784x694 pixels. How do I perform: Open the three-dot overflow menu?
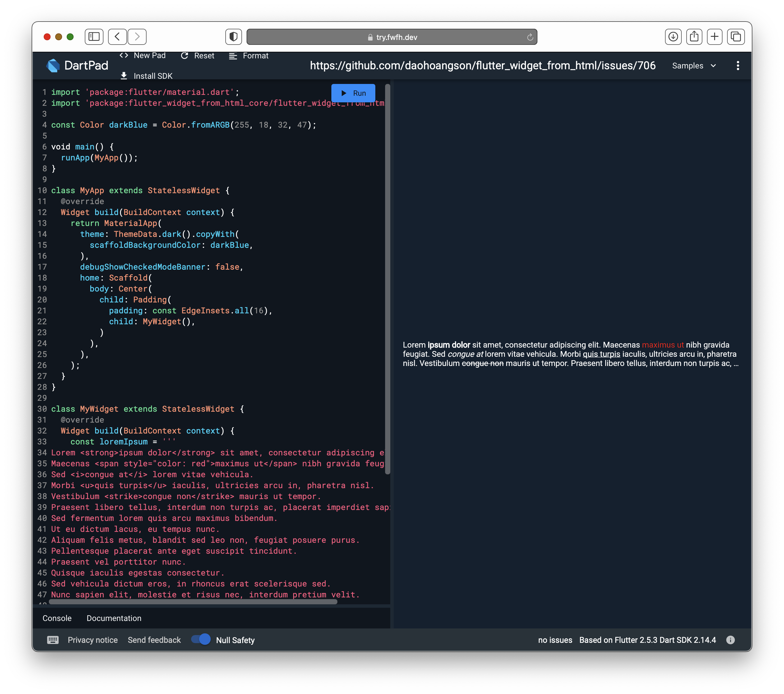[x=738, y=66]
